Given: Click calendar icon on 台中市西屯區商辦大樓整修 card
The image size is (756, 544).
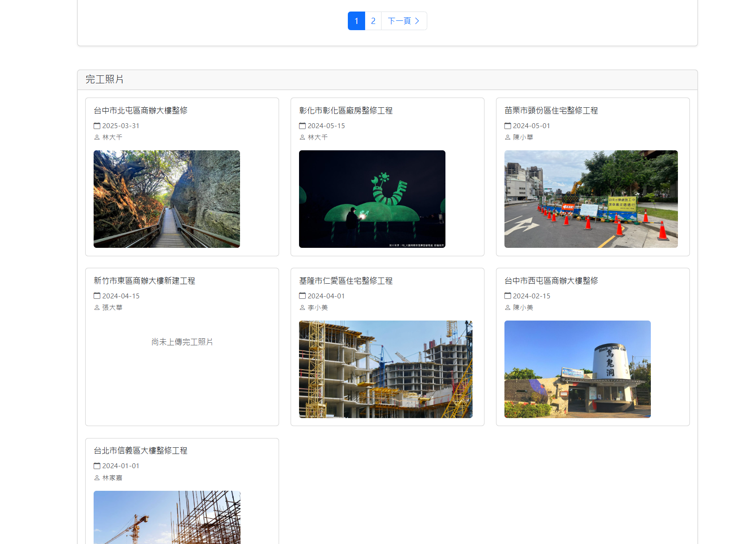Looking at the screenshot, I should [508, 296].
